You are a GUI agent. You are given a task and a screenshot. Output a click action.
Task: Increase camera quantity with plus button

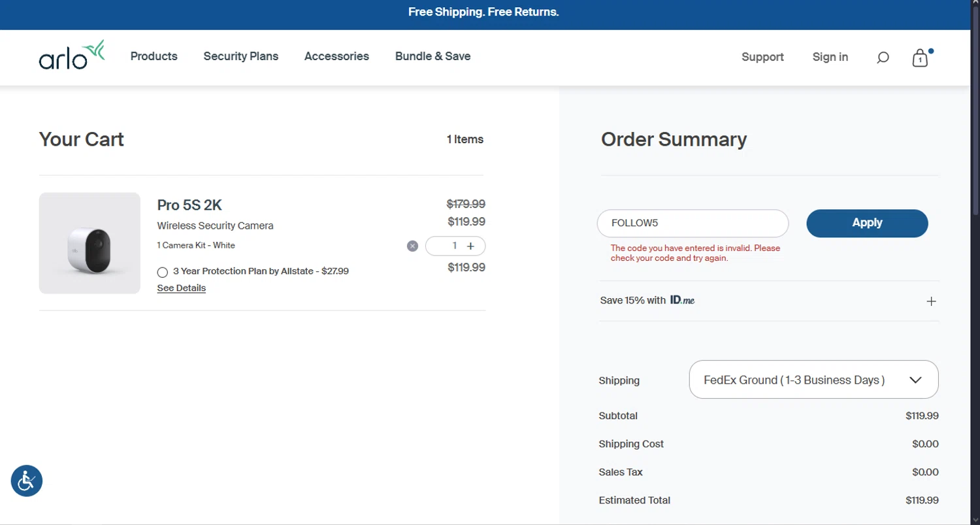point(470,246)
